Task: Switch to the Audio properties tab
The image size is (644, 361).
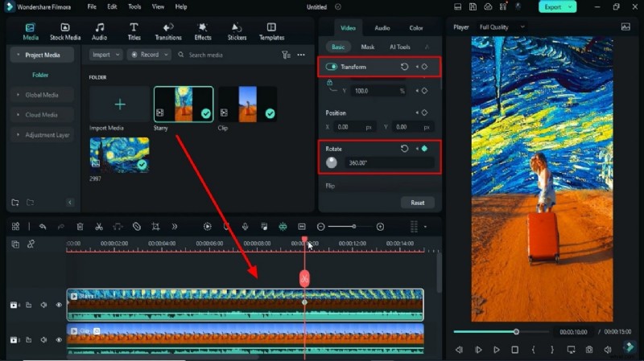Action: coord(382,27)
